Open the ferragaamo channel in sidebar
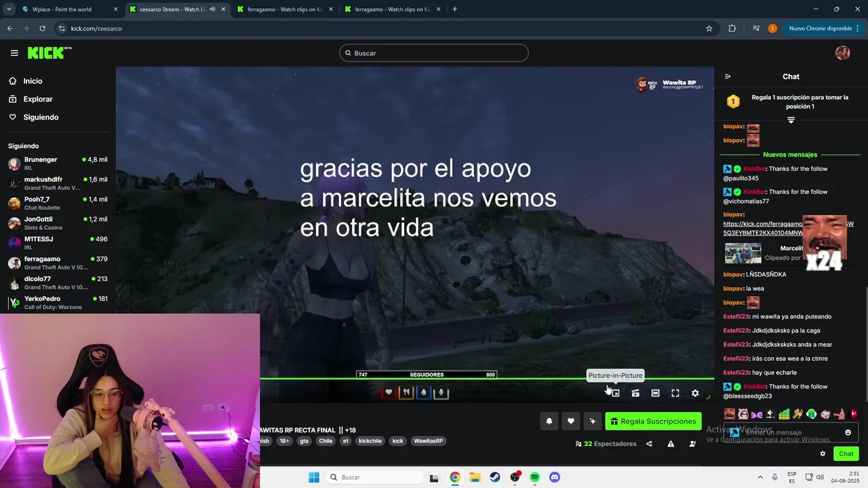 tap(58, 263)
